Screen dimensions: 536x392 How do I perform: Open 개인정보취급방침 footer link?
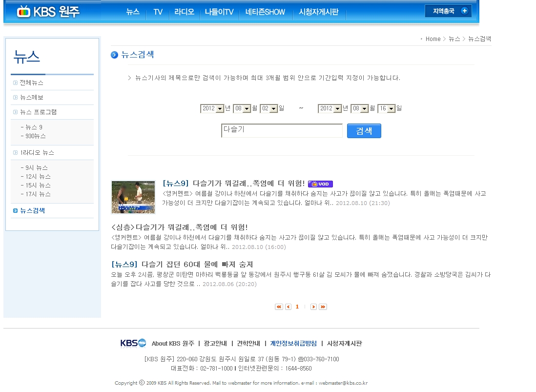293,344
